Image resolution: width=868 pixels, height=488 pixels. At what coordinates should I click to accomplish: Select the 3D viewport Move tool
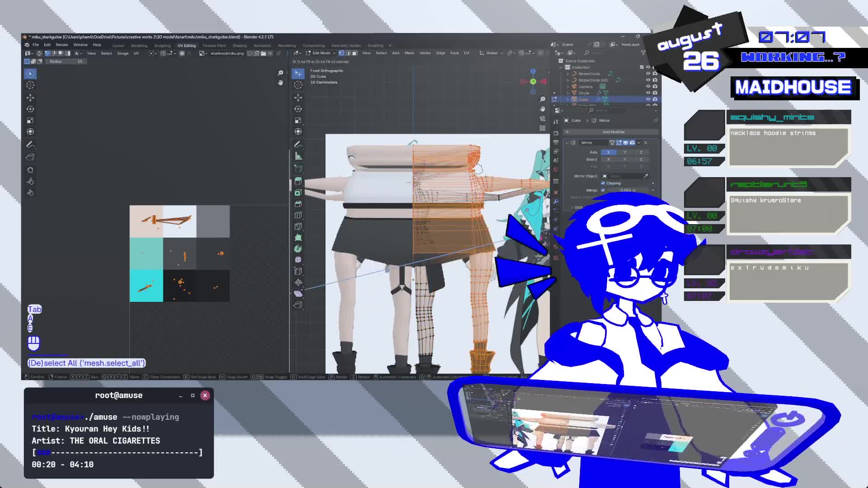298,98
